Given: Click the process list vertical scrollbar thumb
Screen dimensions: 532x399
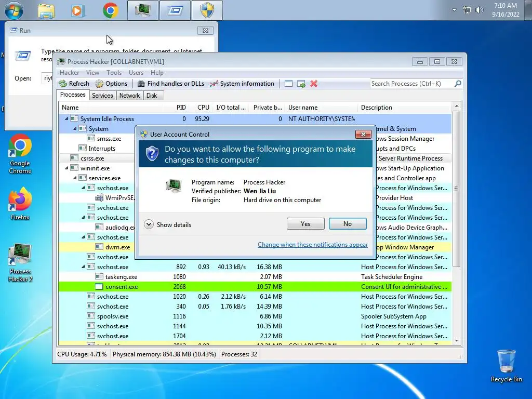Looking at the screenshot, I should coord(456,188).
